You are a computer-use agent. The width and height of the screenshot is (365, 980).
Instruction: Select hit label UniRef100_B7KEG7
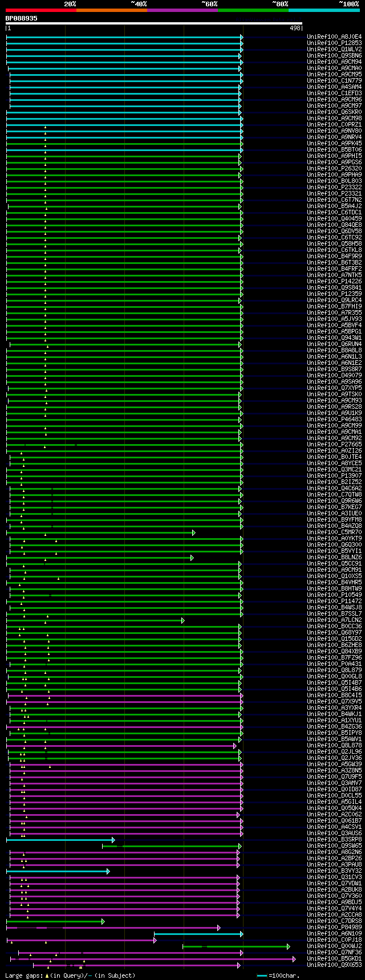334,507
